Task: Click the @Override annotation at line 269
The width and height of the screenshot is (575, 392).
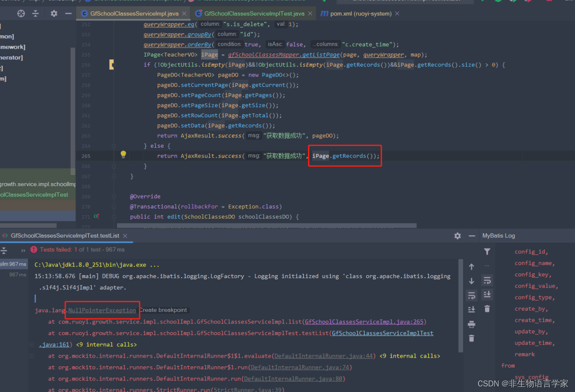Action: (145, 196)
